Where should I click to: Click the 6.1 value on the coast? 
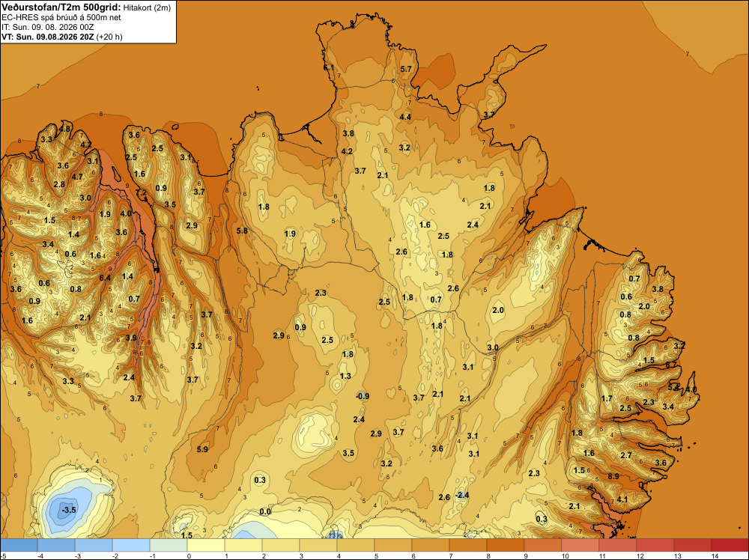329,68
